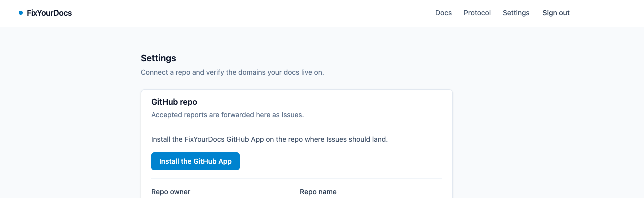Click Sign out
This screenshot has width=644, height=198.
tap(556, 13)
